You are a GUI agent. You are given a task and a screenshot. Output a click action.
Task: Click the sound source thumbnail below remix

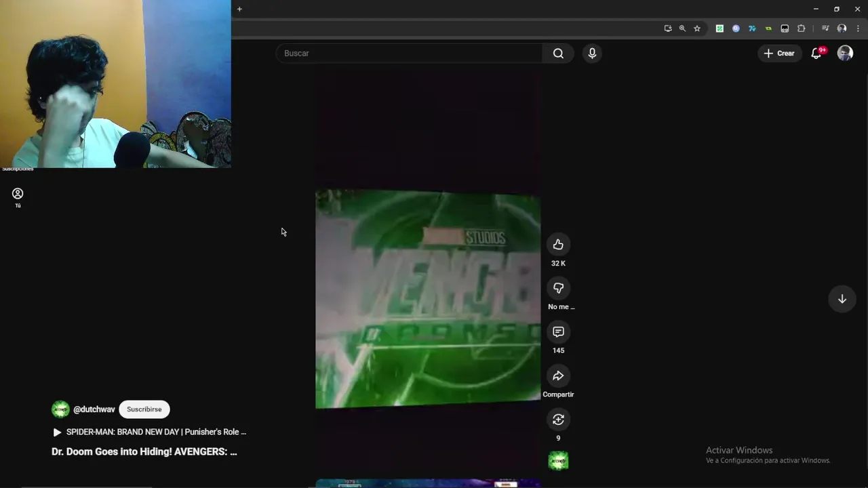(558, 461)
